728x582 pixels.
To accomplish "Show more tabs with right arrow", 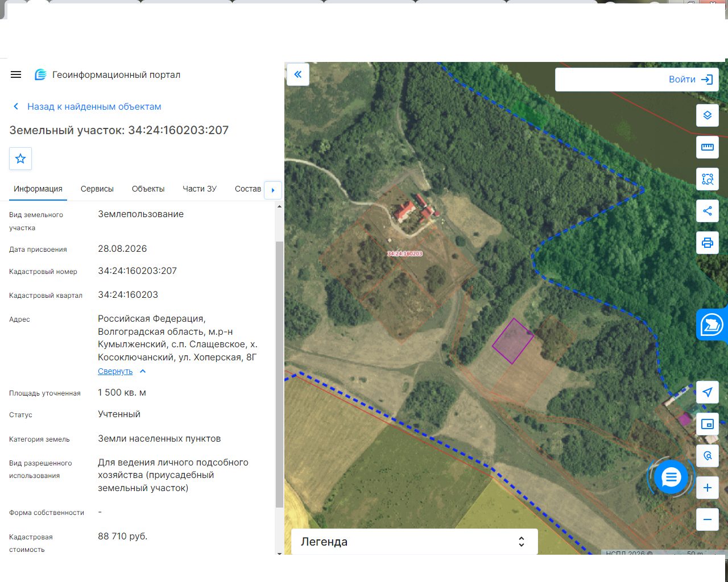I will 273,190.
